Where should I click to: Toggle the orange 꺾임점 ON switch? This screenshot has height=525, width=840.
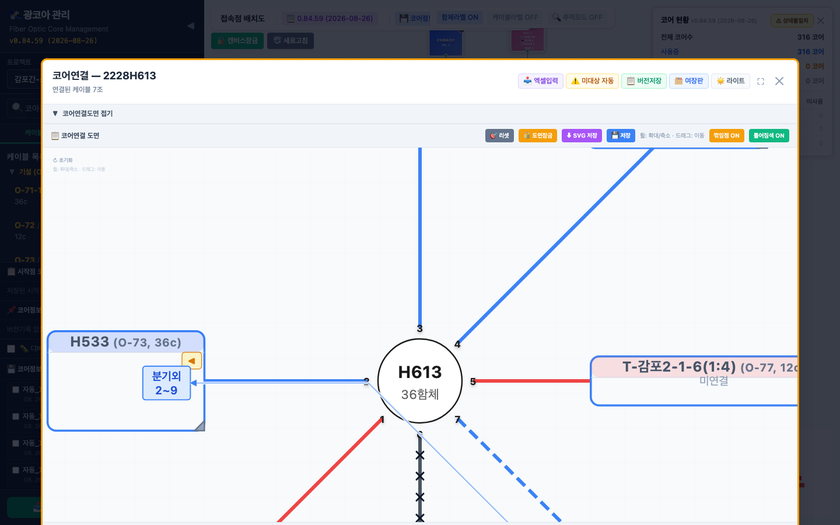pyautogui.click(x=726, y=136)
